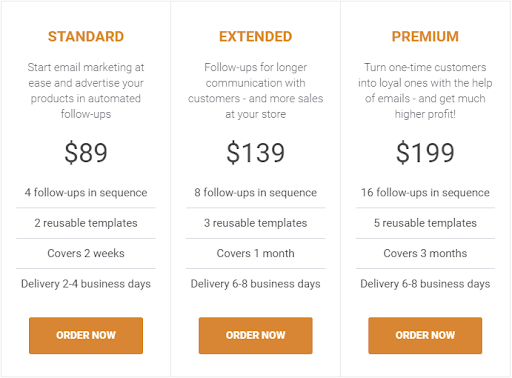Click ORDER NOW under Standard plan
The width and height of the screenshot is (512, 378).
pyautogui.click(x=86, y=335)
